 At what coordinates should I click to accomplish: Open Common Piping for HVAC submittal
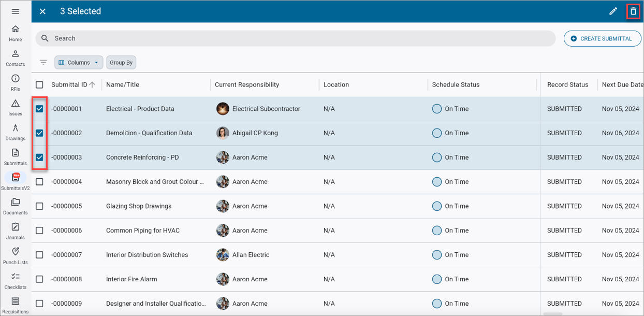coord(143,231)
